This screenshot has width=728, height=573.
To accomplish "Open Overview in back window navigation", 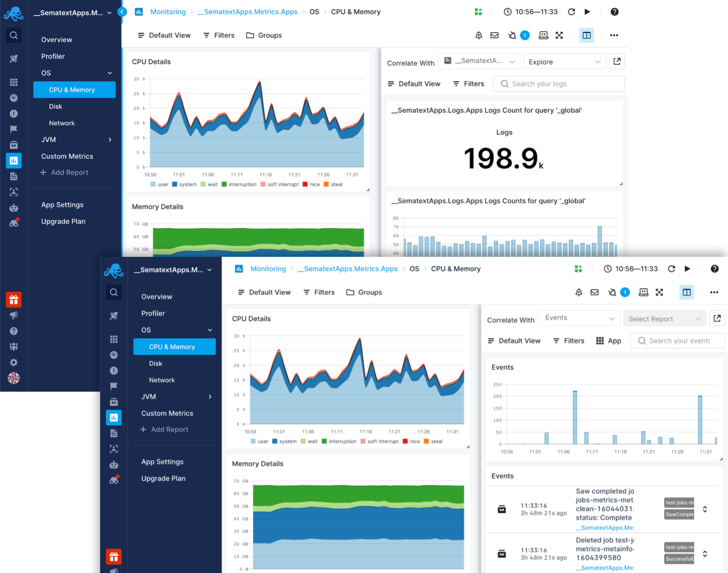I will pyautogui.click(x=56, y=40).
